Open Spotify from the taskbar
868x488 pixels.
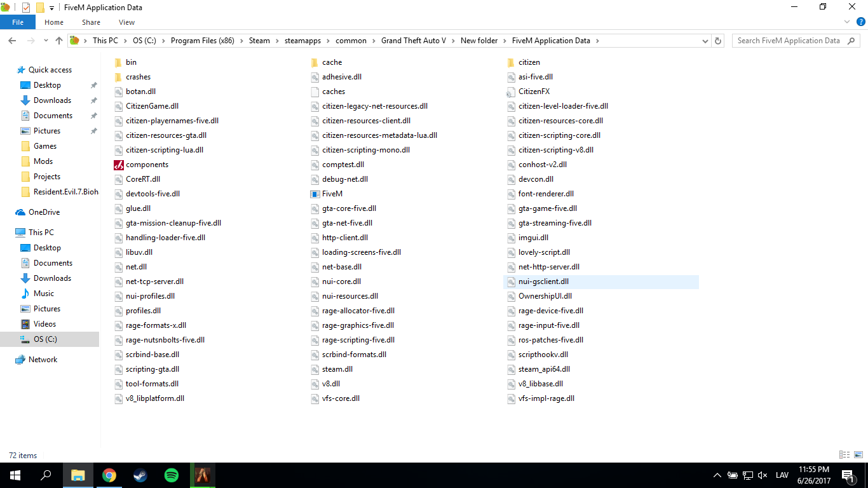pos(172,475)
